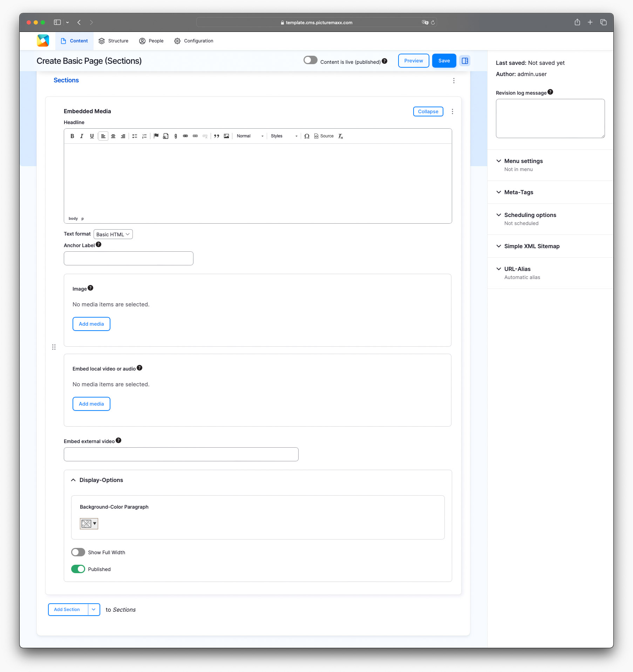Expand Menu settings panel
This screenshot has width=633, height=672.
(x=524, y=161)
